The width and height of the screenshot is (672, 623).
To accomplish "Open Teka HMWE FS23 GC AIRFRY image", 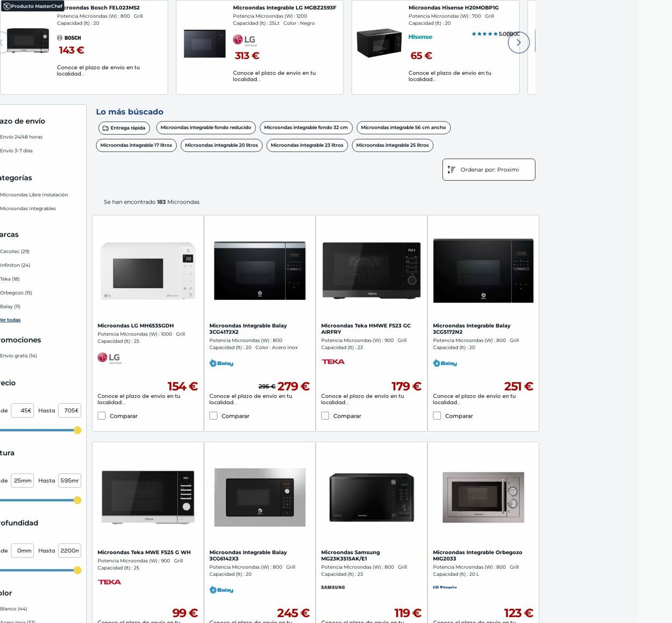I will tap(371, 270).
